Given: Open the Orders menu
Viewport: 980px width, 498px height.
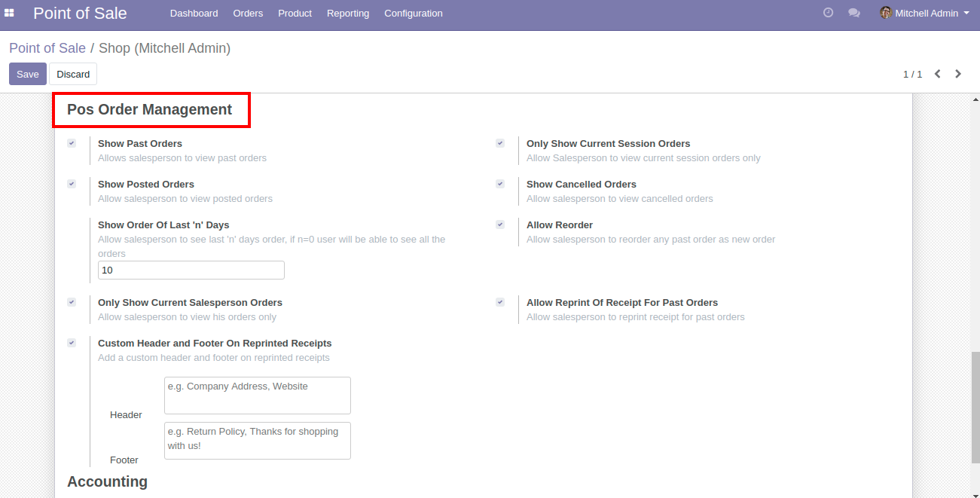Looking at the screenshot, I should tap(248, 13).
